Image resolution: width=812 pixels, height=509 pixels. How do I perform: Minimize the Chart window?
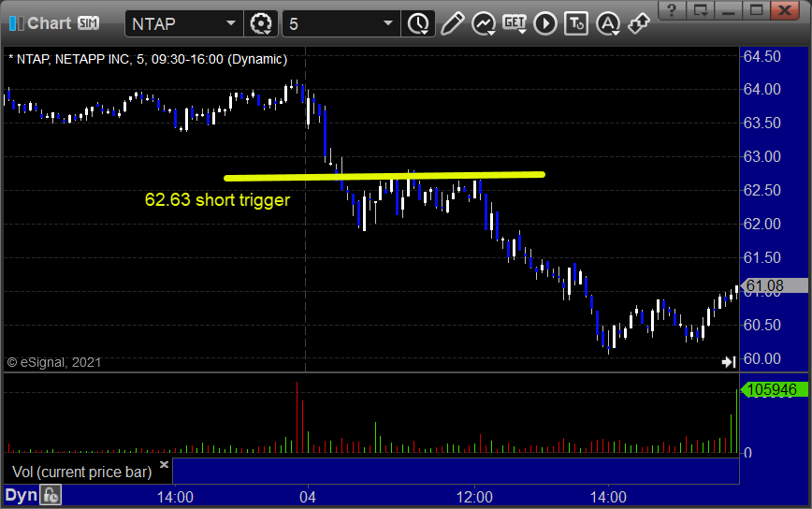[729, 10]
